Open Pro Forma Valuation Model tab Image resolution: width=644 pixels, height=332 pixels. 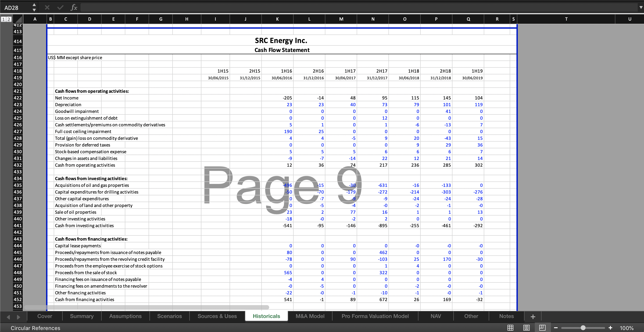[375, 316]
